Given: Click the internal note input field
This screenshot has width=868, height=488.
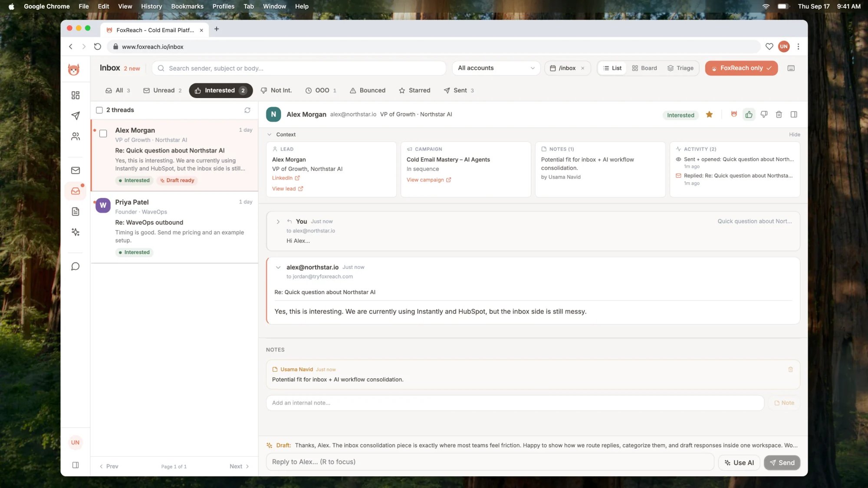Looking at the screenshot, I should (515, 403).
